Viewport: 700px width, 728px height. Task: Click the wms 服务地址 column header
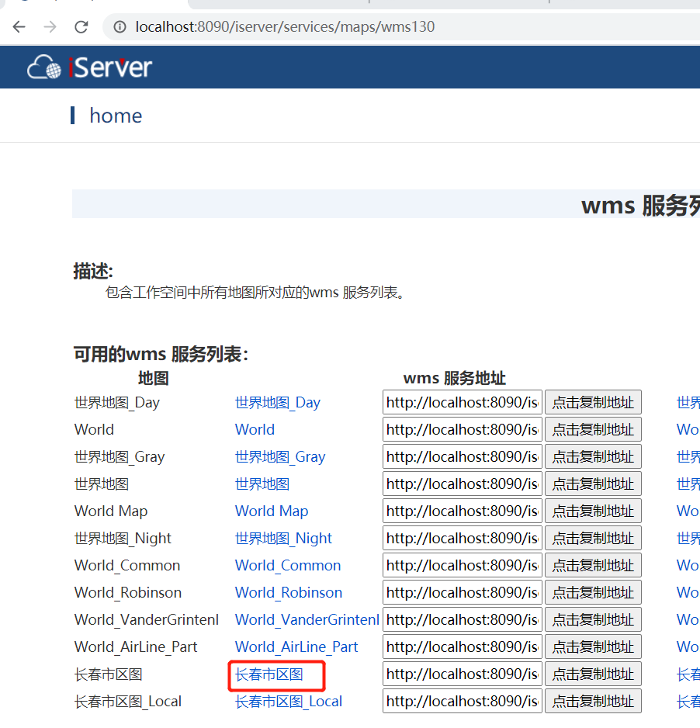pos(455,379)
